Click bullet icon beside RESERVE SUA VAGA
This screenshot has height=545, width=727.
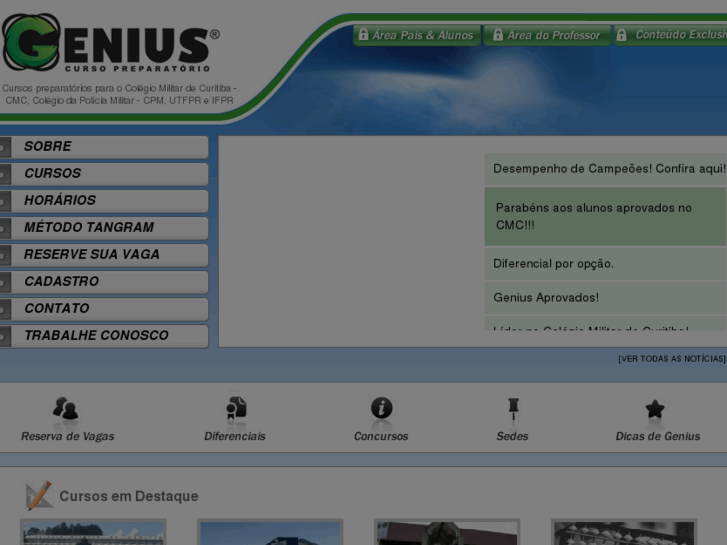[x=4, y=256]
